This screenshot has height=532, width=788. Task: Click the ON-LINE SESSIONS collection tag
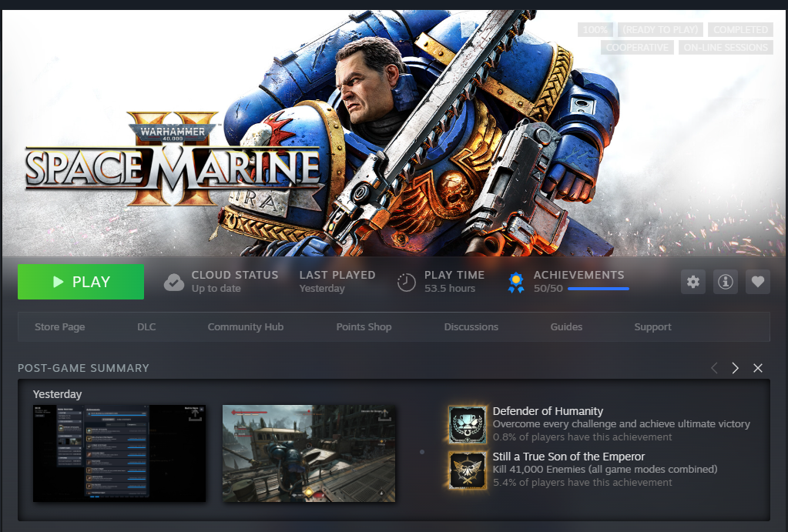[x=726, y=48]
